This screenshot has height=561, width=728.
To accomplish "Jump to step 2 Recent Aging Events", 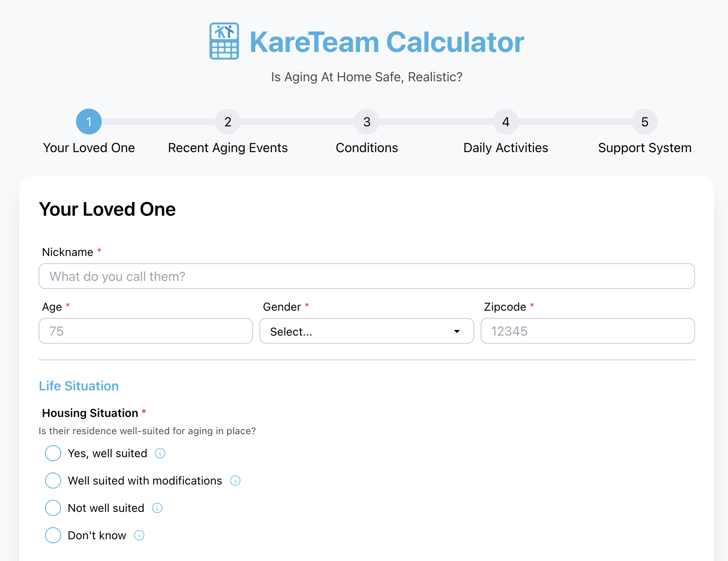I will pos(228,122).
